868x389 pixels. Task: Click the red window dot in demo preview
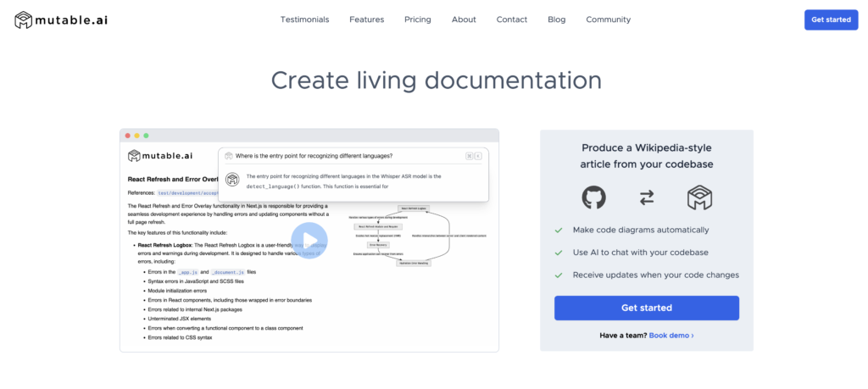128,136
